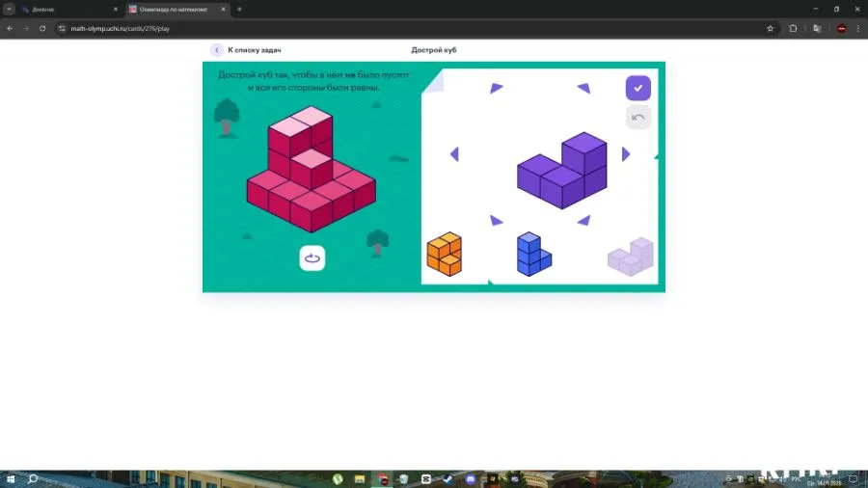Turn purple piece with the left-pointing arrow

pyautogui.click(x=454, y=153)
